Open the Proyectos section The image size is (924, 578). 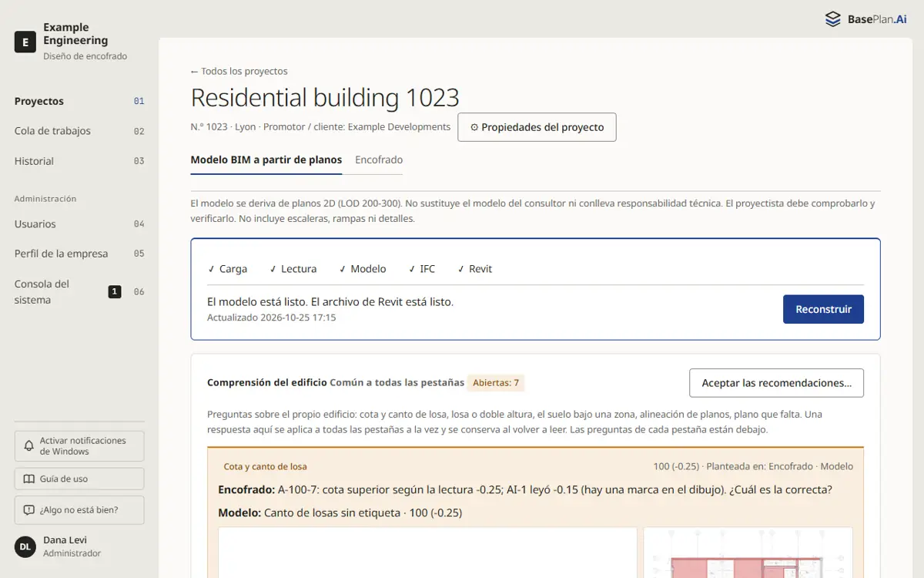[x=79, y=101]
